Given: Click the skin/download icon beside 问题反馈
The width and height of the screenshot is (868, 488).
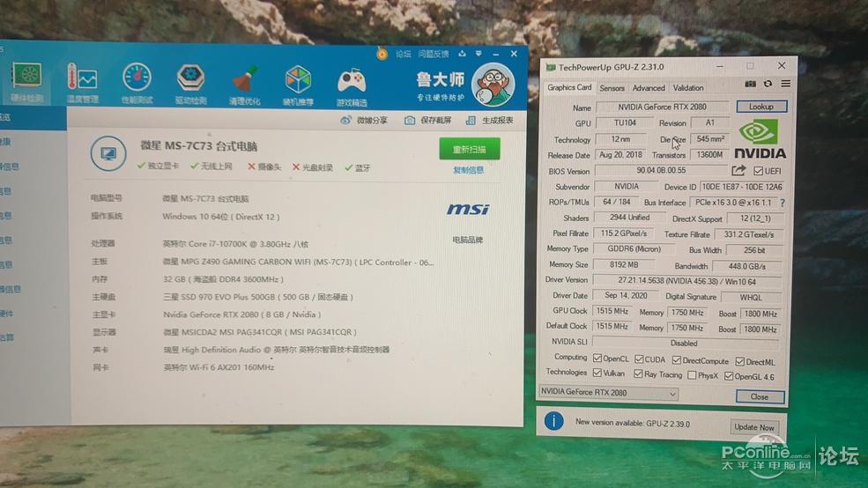Looking at the screenshot, I should point(462,54).
